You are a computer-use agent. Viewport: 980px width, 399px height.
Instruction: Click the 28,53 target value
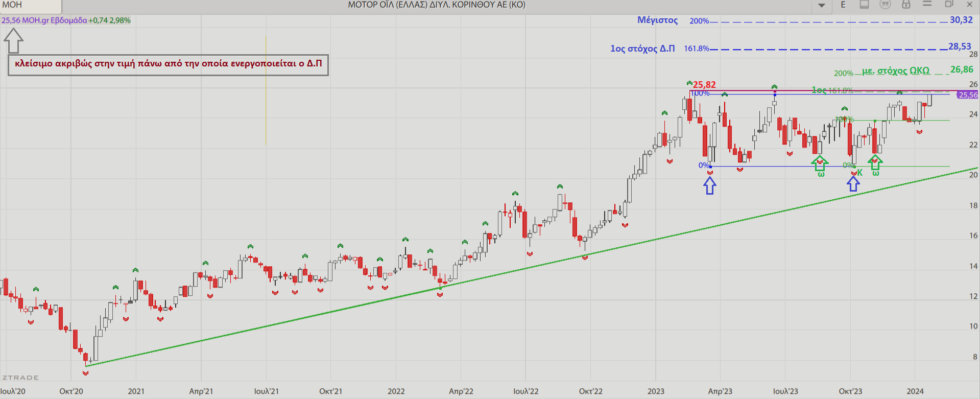click(x=960, y=46)
